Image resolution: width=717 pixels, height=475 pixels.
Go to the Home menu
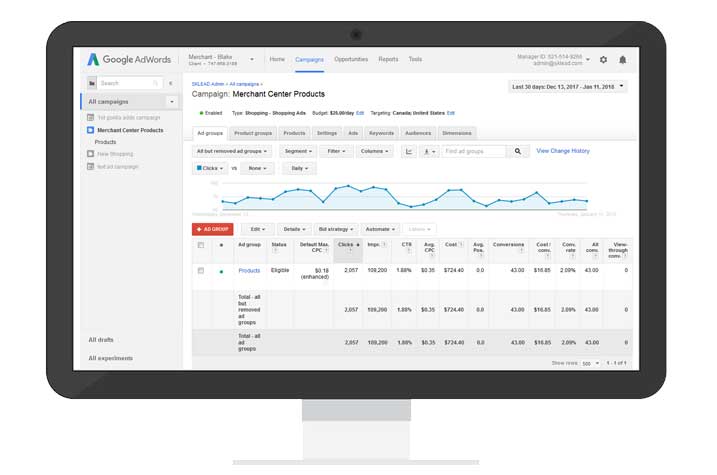[x=277, y=59]
